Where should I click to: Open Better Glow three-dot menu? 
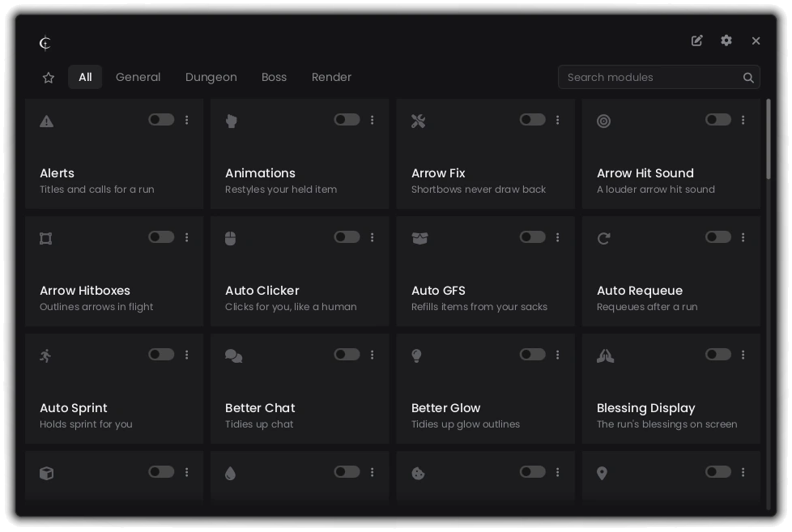(x=558, y=355)
